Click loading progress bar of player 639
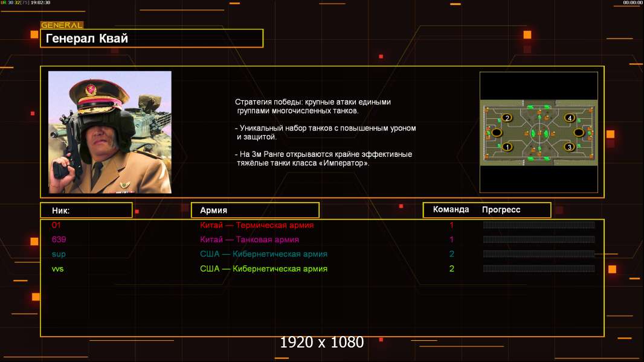The width and height of the screenshot is (644, 362). click(x=539, y=240)
